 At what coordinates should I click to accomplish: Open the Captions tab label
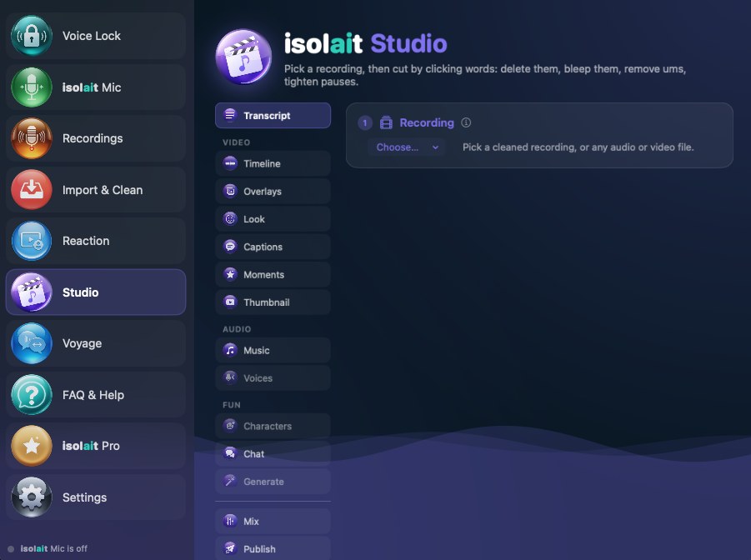point(263,247)
